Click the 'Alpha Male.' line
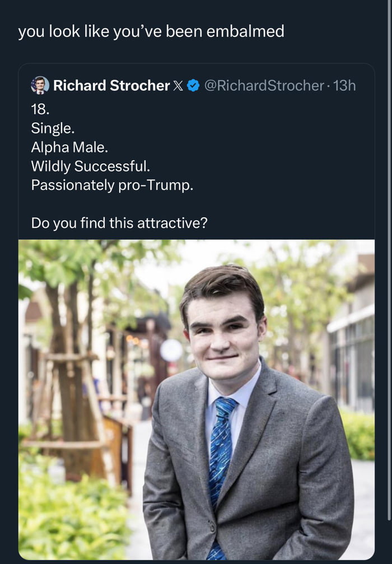 point(69,147)
